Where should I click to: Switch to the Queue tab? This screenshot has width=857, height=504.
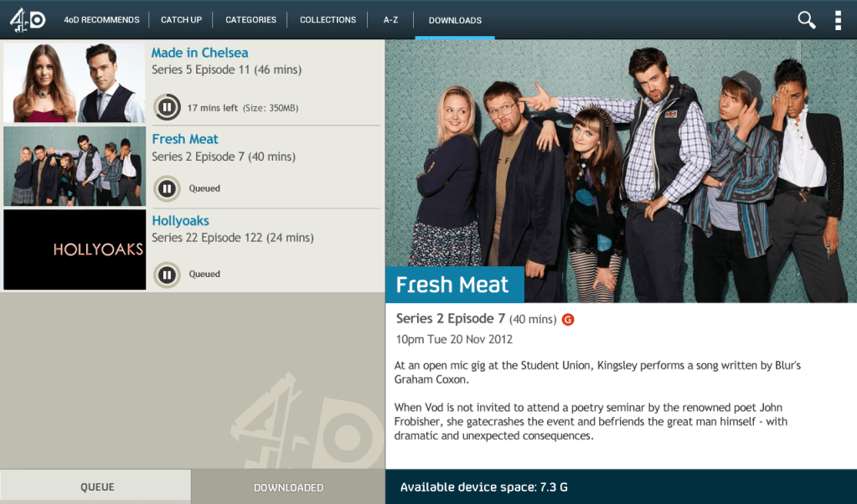[96, 486]
